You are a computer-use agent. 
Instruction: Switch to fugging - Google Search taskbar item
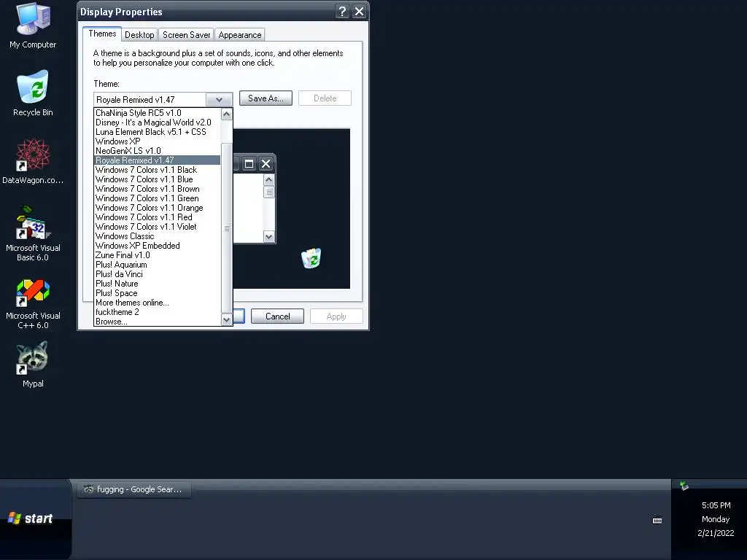(134, 489)
